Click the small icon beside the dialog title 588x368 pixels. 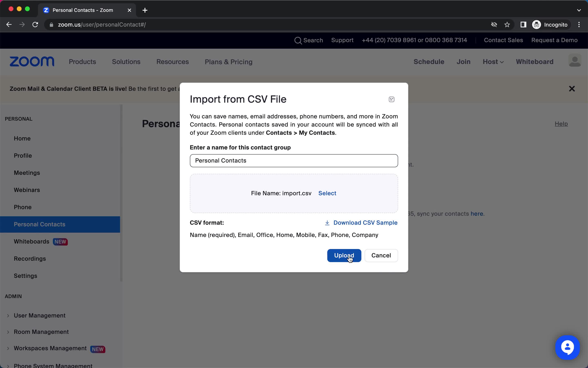click(391, 99)
